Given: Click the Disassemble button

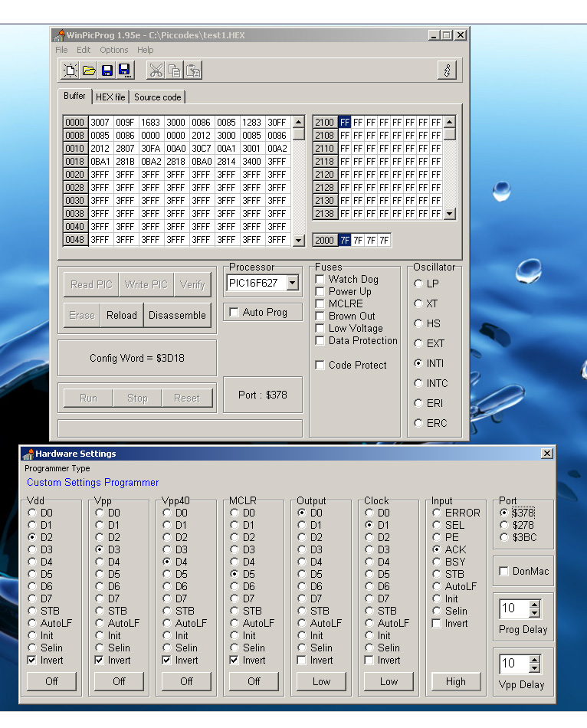Looking at the screenshot, I should point(177,315).
